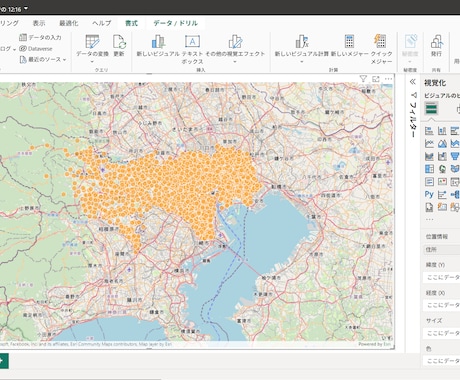The width and height of the screenshot is (460, 380).
Task: Select the globe map visual
Action: [442, 169]
